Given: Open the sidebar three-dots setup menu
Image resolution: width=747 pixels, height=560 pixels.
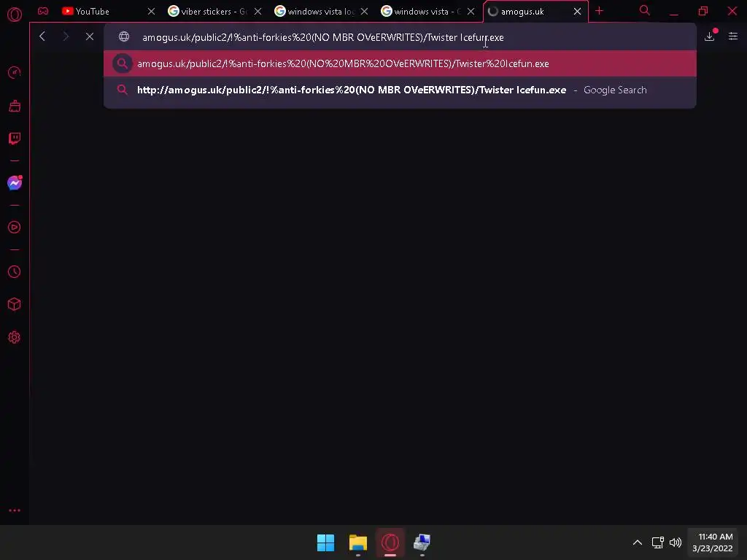Looking at the screenshot, I should (15, 510).
